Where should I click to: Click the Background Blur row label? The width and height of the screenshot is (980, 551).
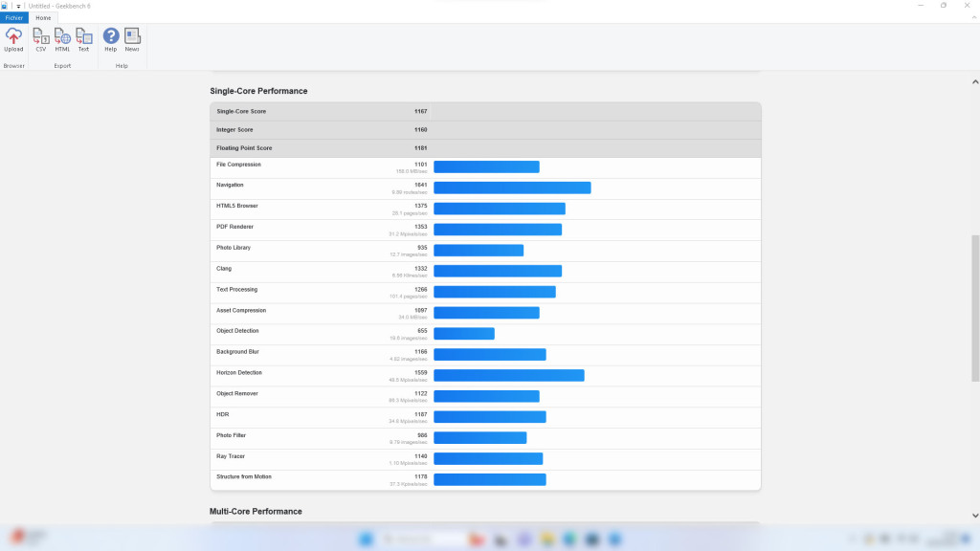tap(237, 352)
